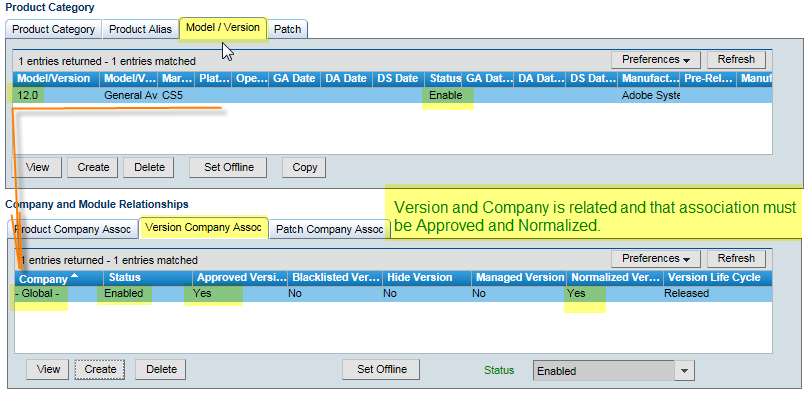
Task: Click the Version Life Cycle column header
Action: click(714, 277)
